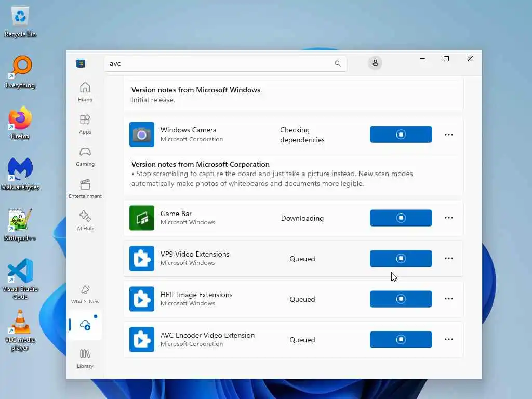Select the Notepad++ desktop shortcut

[x=20, y=224]
